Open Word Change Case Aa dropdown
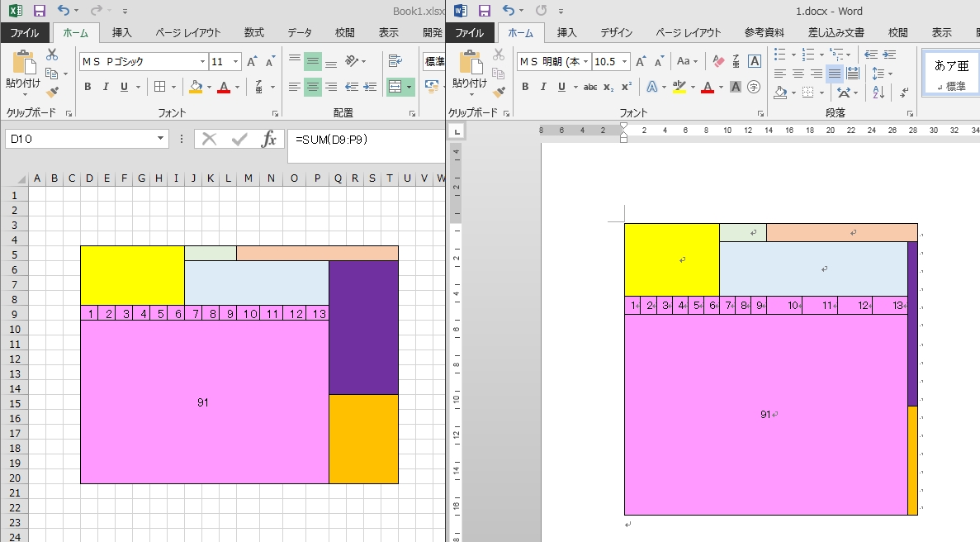 click(686, 61)
